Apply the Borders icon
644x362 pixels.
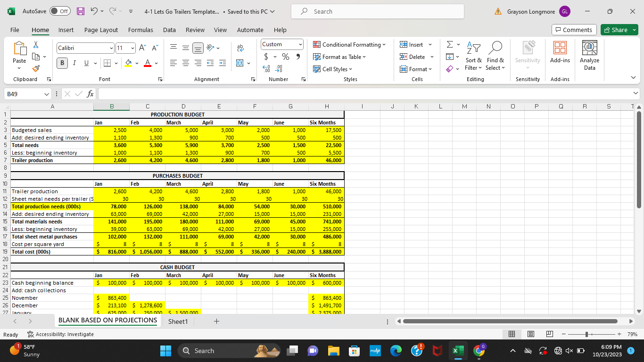click(107, 63)
